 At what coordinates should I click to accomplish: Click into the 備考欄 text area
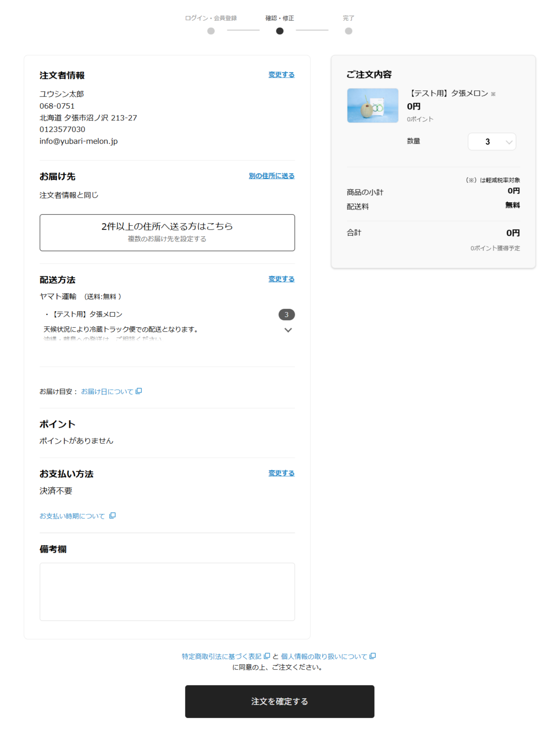(x=167, y=591)
